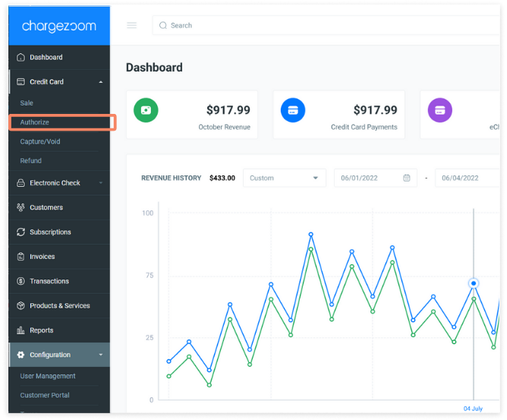Viewport: 507px width, 420px height.
Task: Click the 100 y-axis label
Action: pos(148,213)
